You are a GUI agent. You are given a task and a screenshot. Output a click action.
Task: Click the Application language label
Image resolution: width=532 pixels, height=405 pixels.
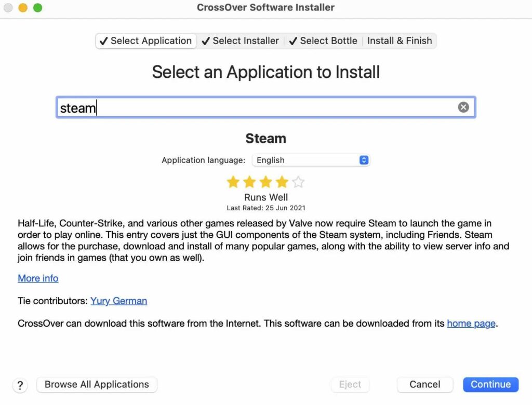click(x=203, y=160)
